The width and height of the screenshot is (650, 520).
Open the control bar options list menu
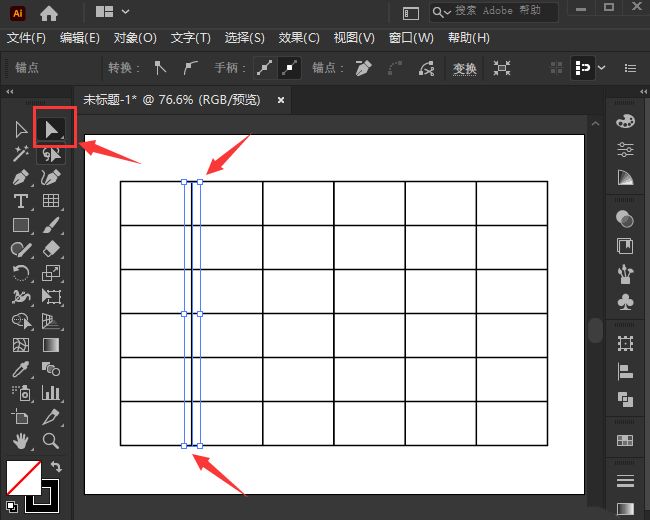pos(630,68)
